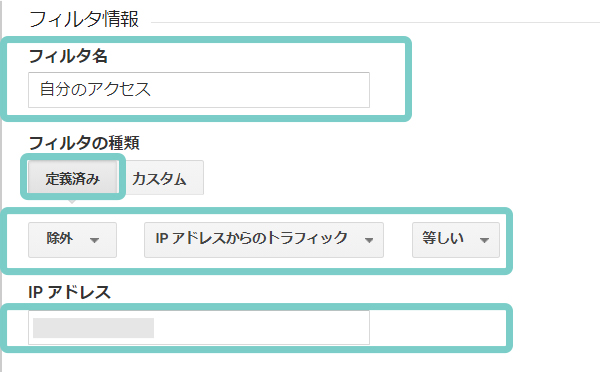Image resolution: width=600 pixels, height=372 pixels.
Task: Click the caret icon beside IP アドレスからのトラフィック
Action: tap(369, 240)
